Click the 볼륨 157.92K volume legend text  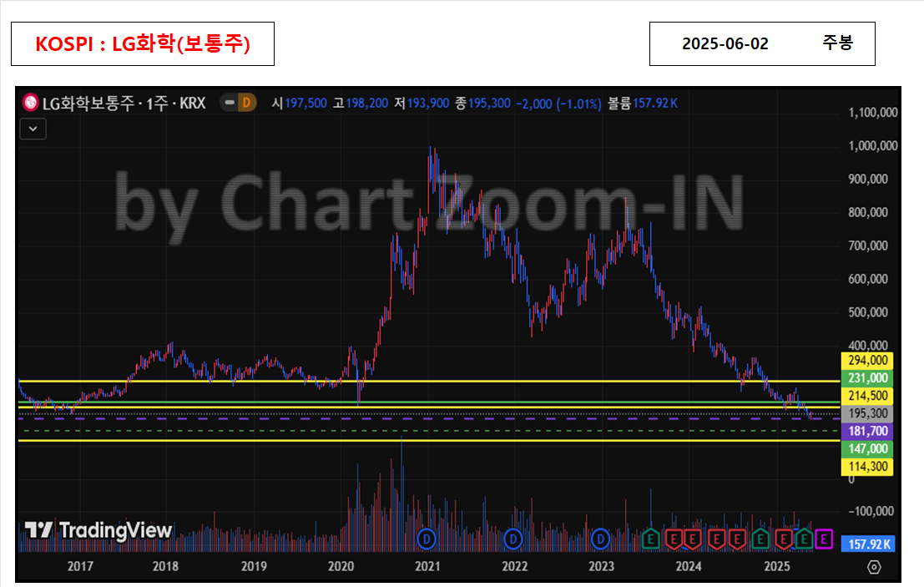[643, 104]
